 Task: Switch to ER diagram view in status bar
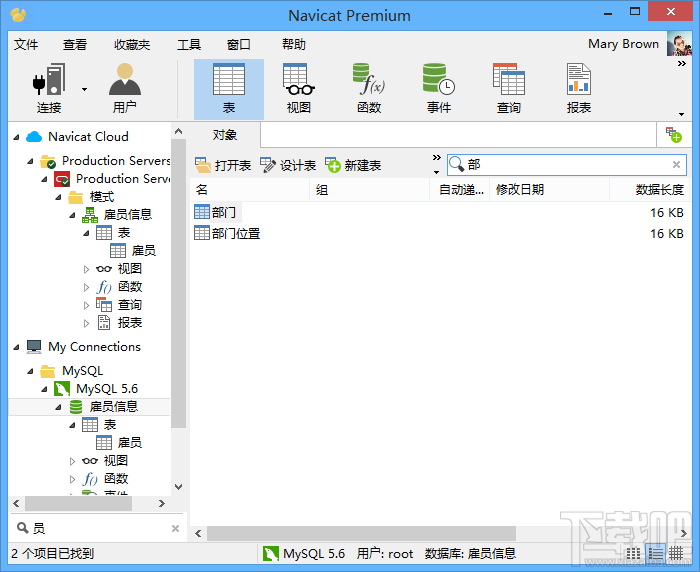coord(676,554)
